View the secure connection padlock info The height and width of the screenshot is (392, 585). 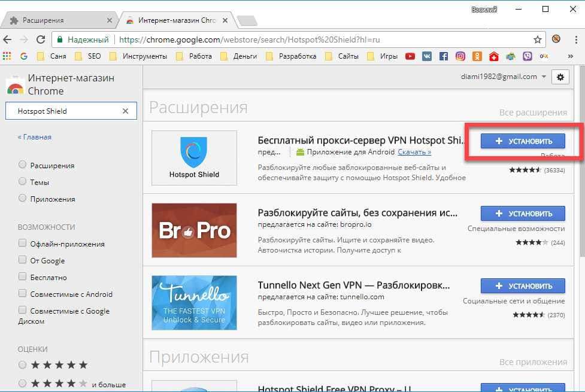pos(60,39)
